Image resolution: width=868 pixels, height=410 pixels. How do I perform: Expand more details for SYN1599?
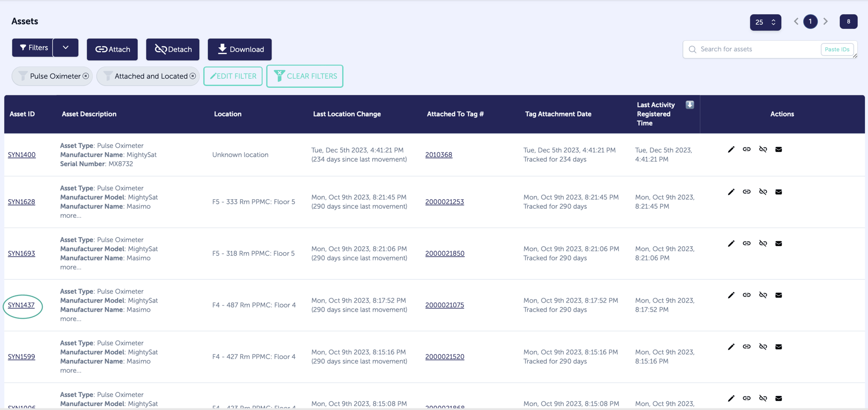pos(70,370)
